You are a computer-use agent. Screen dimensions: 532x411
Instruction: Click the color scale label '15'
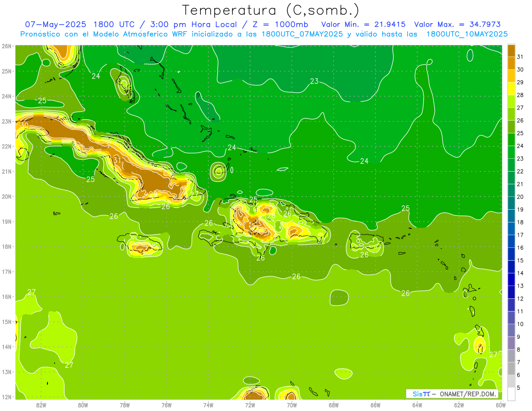(520, 261)
